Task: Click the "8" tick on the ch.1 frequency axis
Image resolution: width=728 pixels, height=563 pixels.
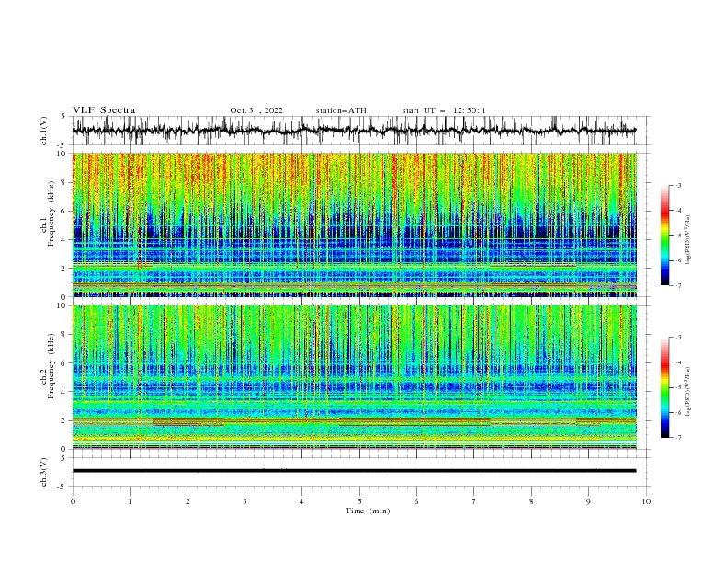Action: click(x=65, y=182)
